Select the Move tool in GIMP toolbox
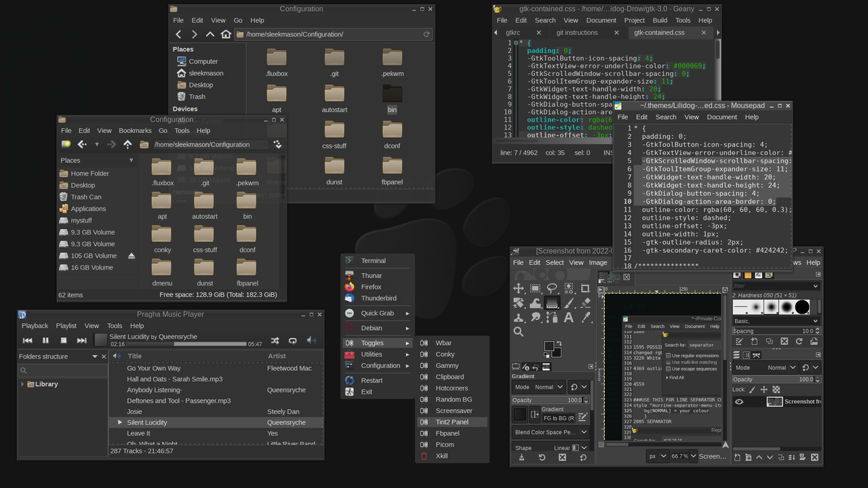 tap(519, 289)
